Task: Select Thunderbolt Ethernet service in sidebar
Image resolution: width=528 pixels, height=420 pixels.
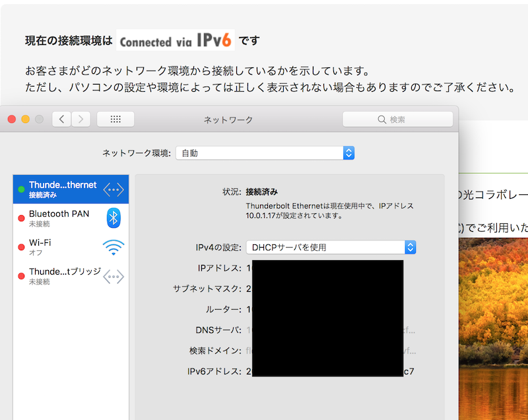Action: tap(71, 190)
